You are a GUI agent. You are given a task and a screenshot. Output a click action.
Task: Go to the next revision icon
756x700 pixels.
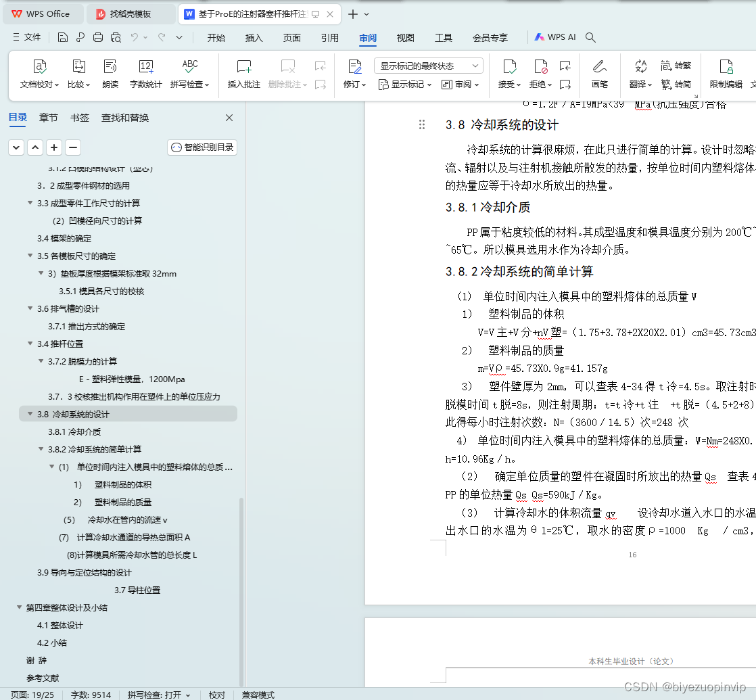coord(565,85)
